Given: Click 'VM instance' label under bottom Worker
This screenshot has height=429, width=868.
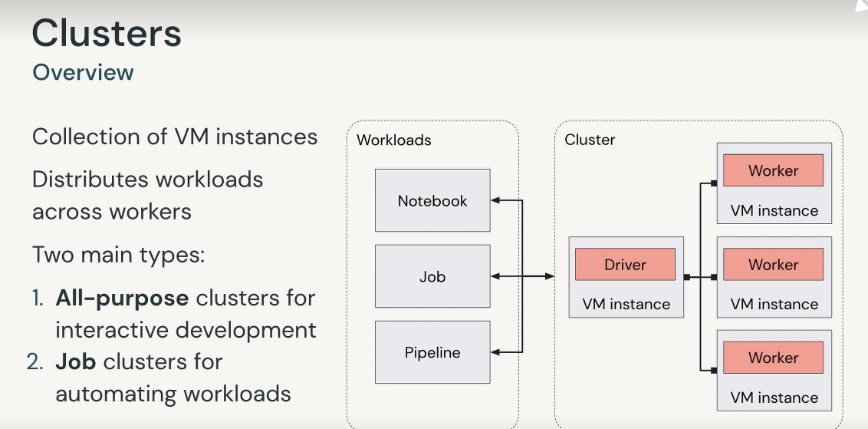Looking at the screenshot, I should pos(774,398).
